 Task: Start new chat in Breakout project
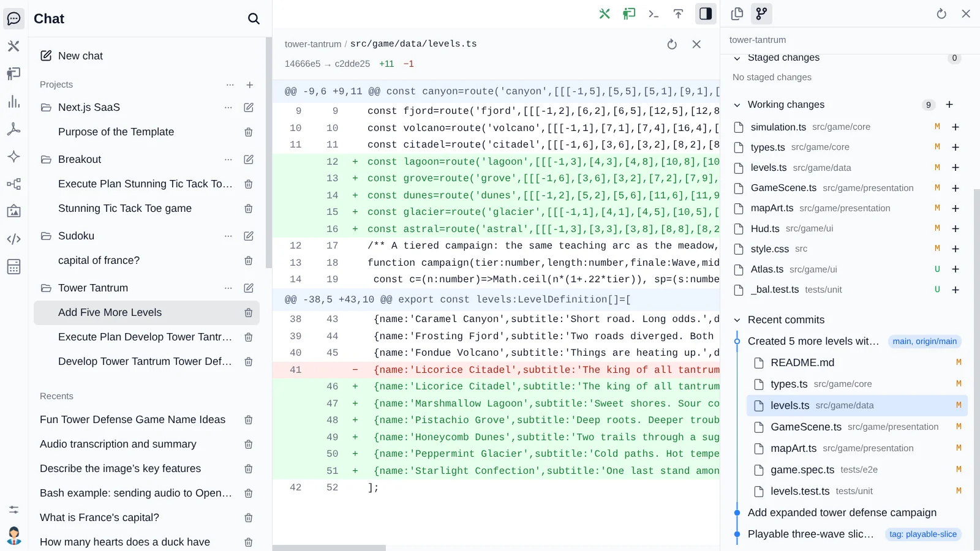tap(249, 159)
